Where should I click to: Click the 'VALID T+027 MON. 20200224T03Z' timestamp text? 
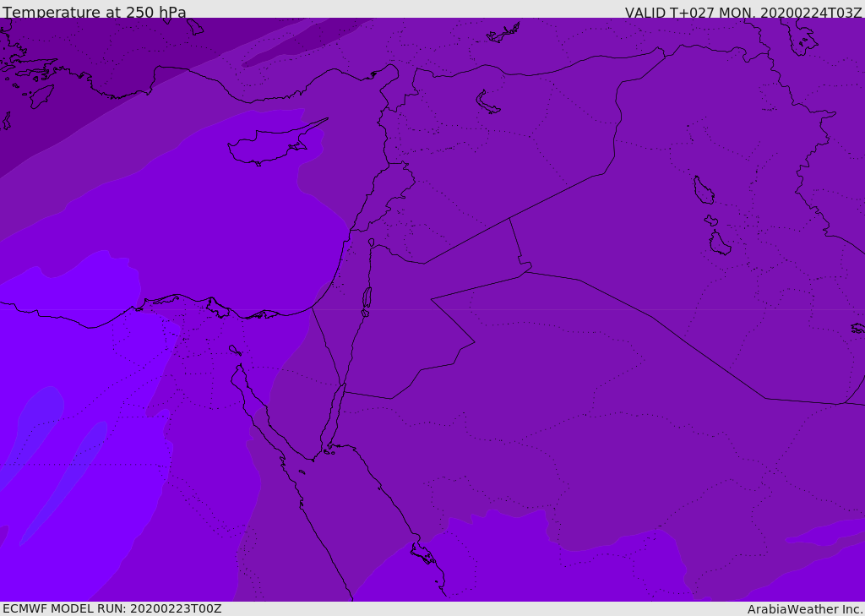(x=743, y=13)
